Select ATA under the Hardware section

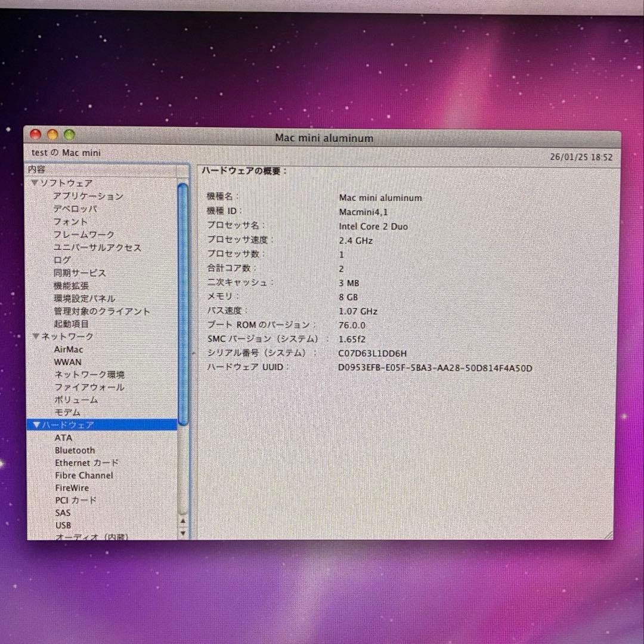tap(63, 437)
